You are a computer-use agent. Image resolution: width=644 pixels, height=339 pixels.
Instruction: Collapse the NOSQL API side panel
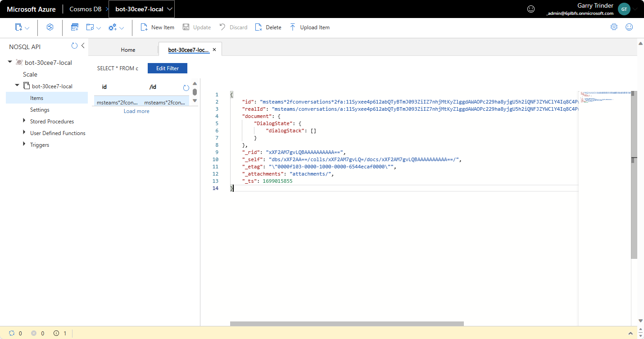[x=83, y=46]
